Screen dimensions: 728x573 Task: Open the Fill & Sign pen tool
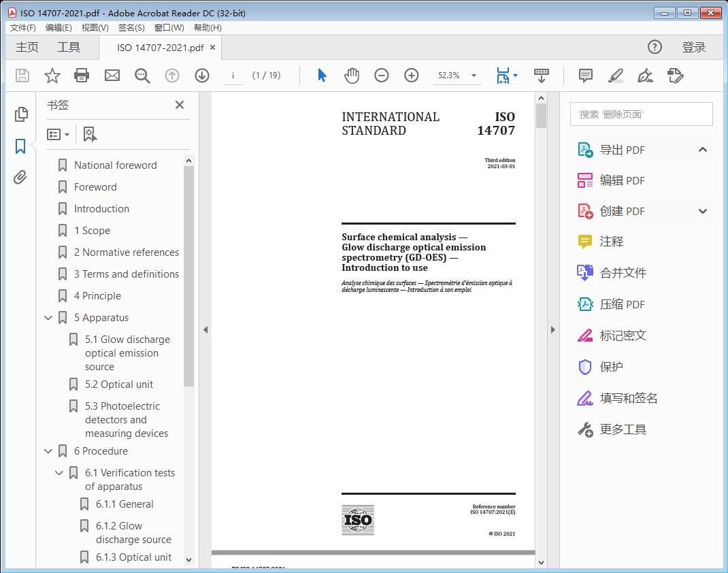(645, 76)
